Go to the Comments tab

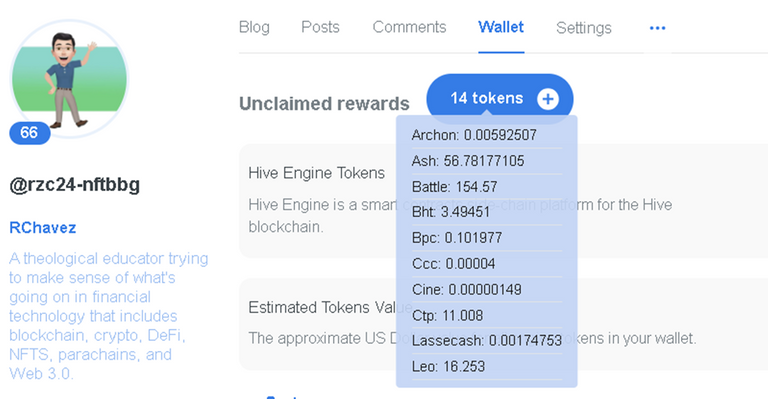tap(409, 27)
